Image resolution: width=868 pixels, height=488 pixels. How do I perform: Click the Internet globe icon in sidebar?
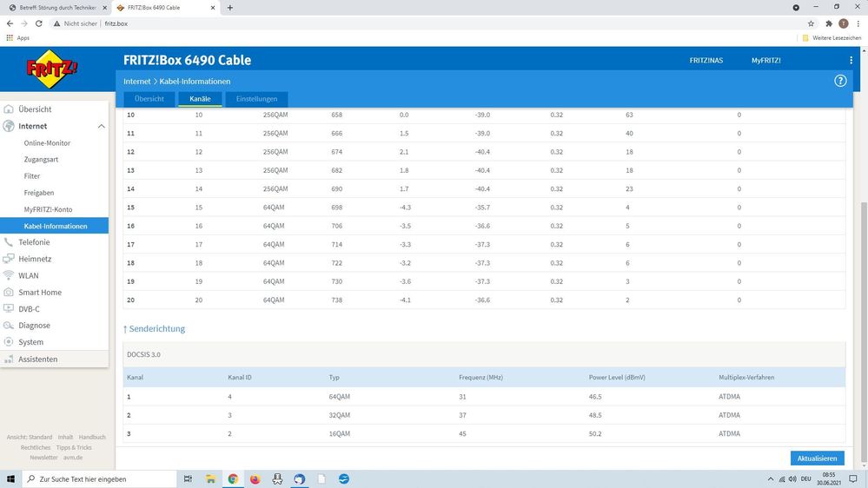coord(9,126)
